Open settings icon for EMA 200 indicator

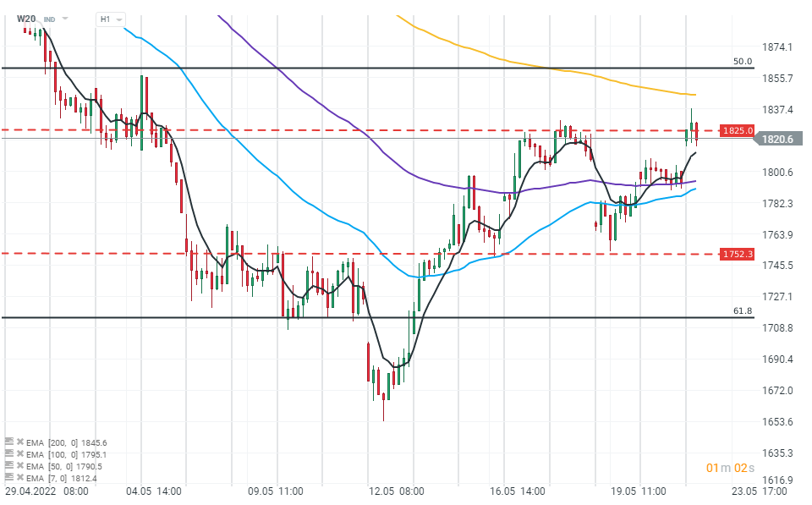pyautogui.click(x=9, y=442)
